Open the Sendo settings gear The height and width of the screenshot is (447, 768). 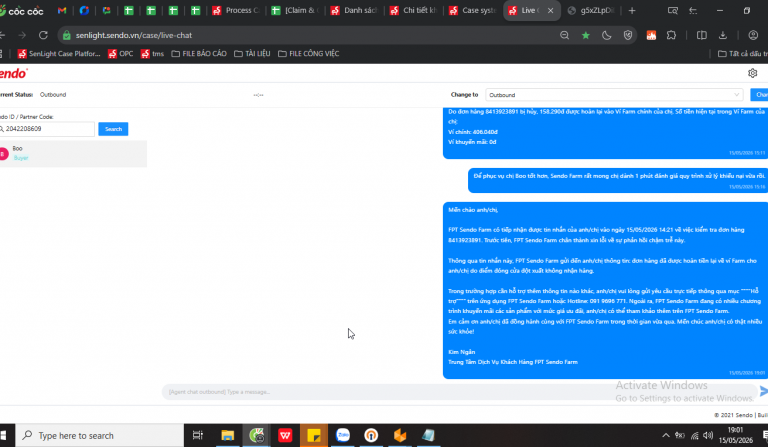pyautogui.click(x=752, y=73)
